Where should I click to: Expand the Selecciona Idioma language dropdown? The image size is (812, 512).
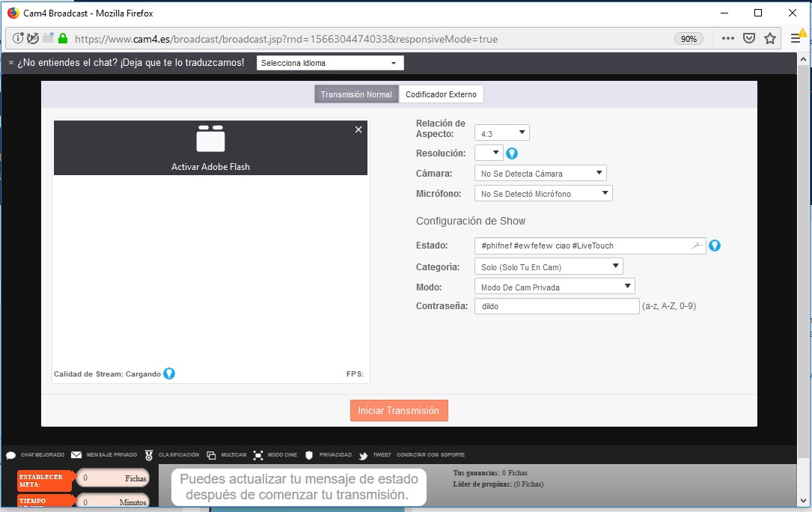[329, 63]
